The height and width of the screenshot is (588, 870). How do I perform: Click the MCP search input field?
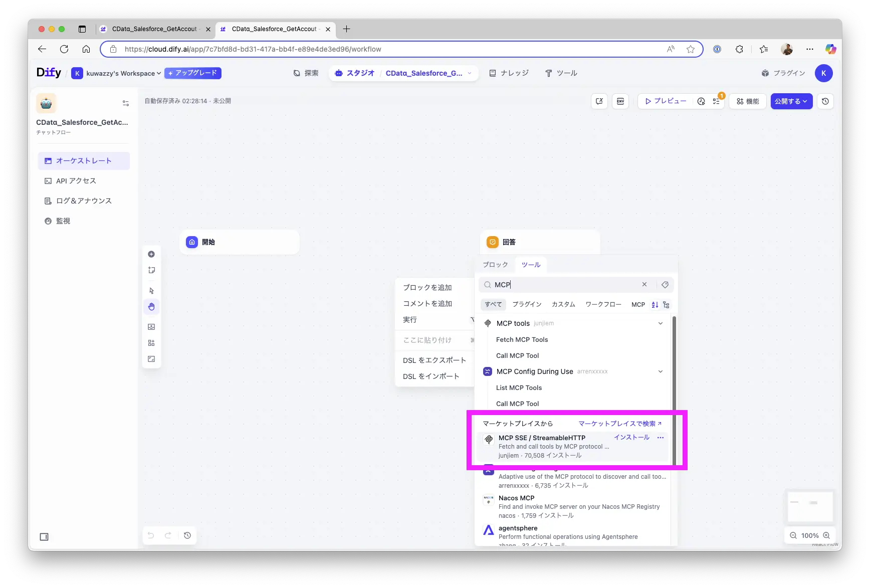point(565,285)
